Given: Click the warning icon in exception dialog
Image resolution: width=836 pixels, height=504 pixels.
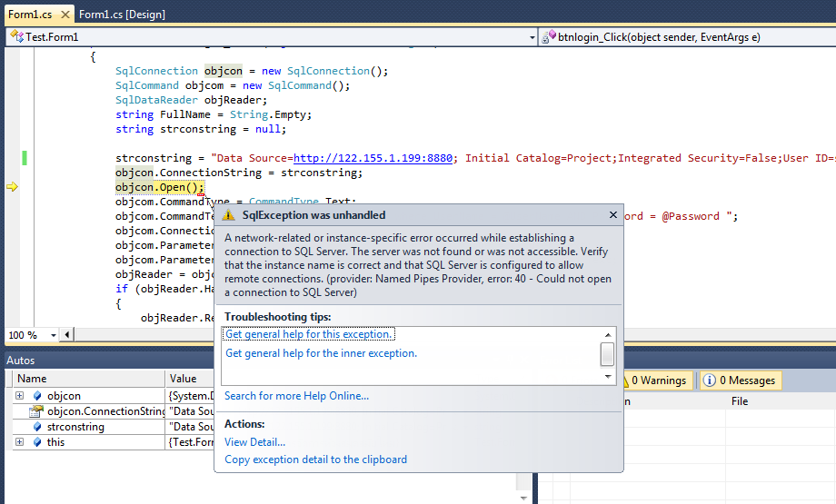Looking at the screenshot, I should click(228, 215).
